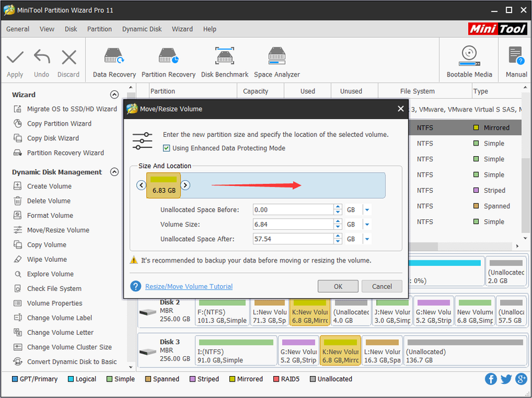
Task: Click the stepper arrows for Volume Size
Action: click(338, 225)
